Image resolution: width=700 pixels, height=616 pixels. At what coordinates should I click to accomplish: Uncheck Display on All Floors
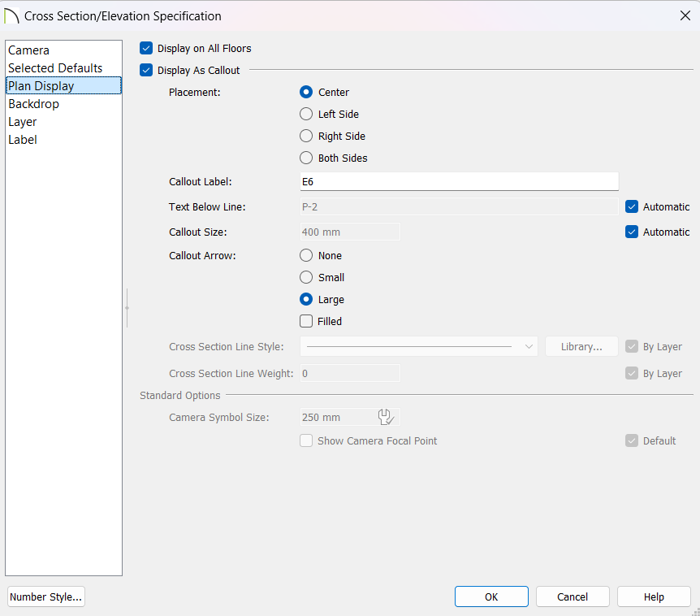[x=146, y=48]
